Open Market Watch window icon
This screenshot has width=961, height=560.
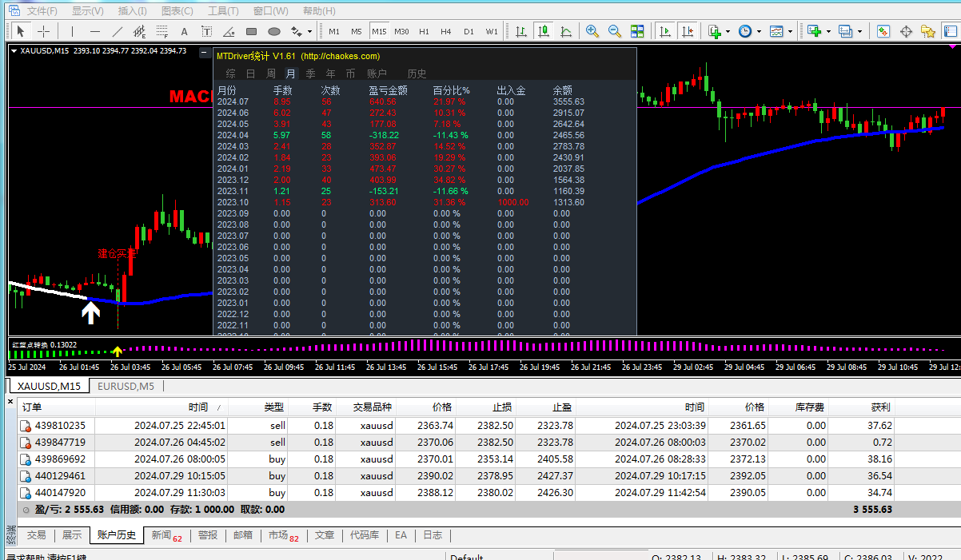pyautogui.click(x=883, y=31)
